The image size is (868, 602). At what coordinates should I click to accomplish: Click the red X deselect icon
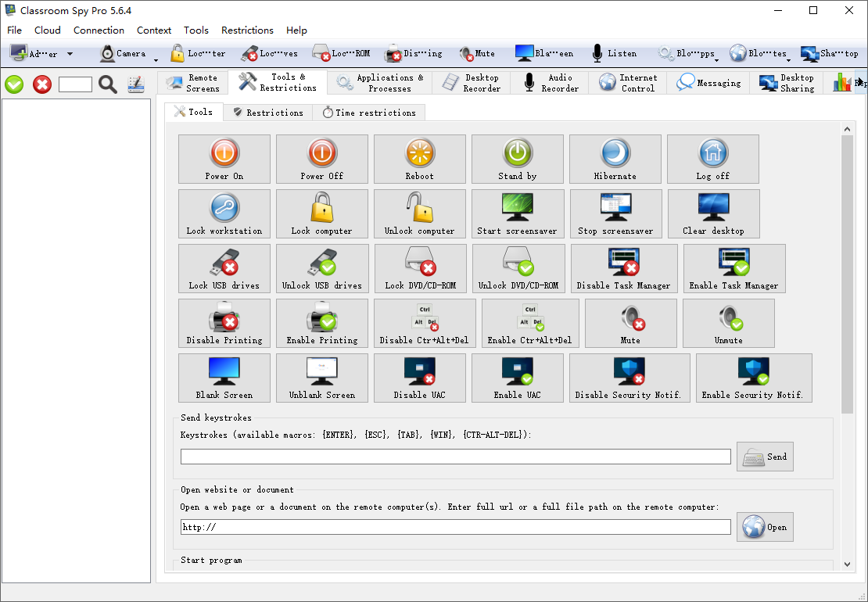click(x=42, y=84)
